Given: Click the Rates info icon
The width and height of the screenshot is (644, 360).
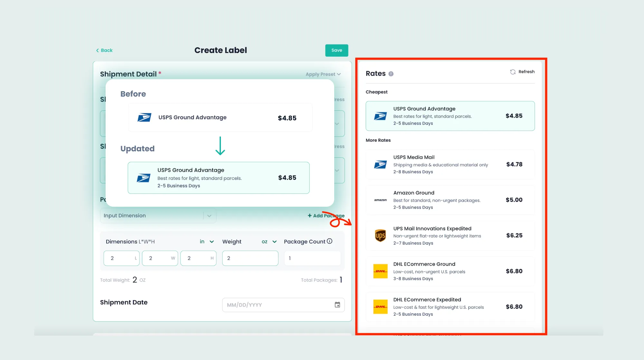Looking at the screenshot, I should pos(391,74).
